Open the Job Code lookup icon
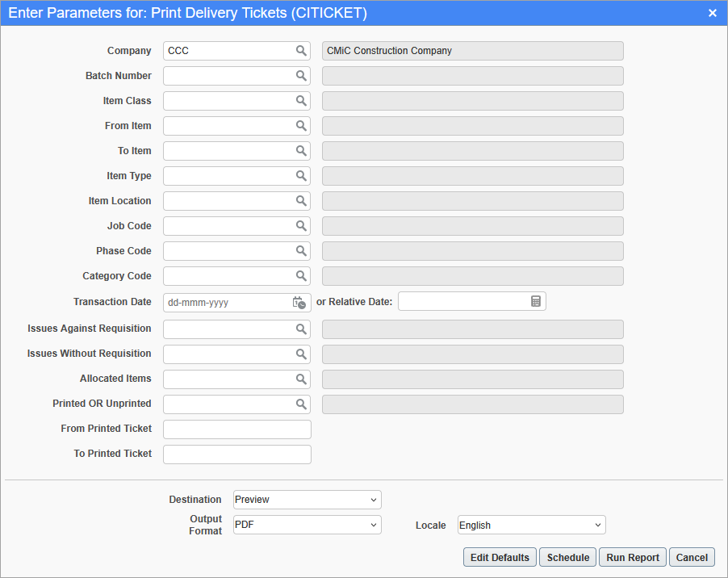Viewport: 728px width, 578px height. tap(301, 226)
